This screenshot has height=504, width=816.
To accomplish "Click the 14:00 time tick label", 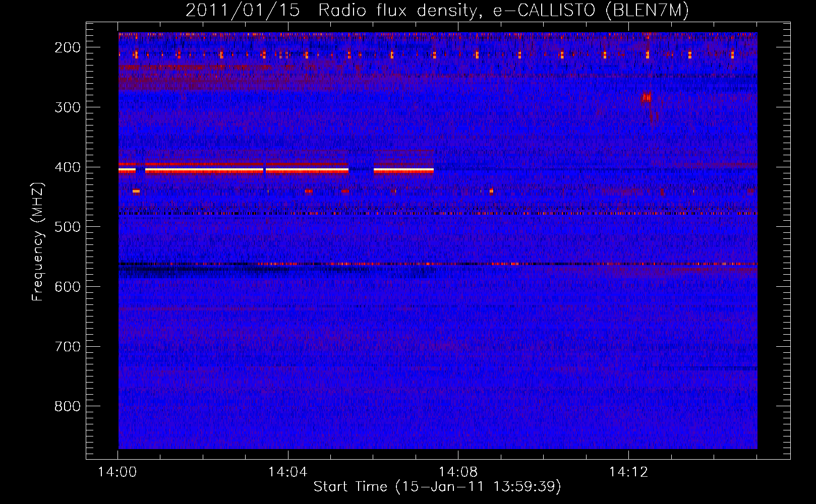I will point(118,472).
